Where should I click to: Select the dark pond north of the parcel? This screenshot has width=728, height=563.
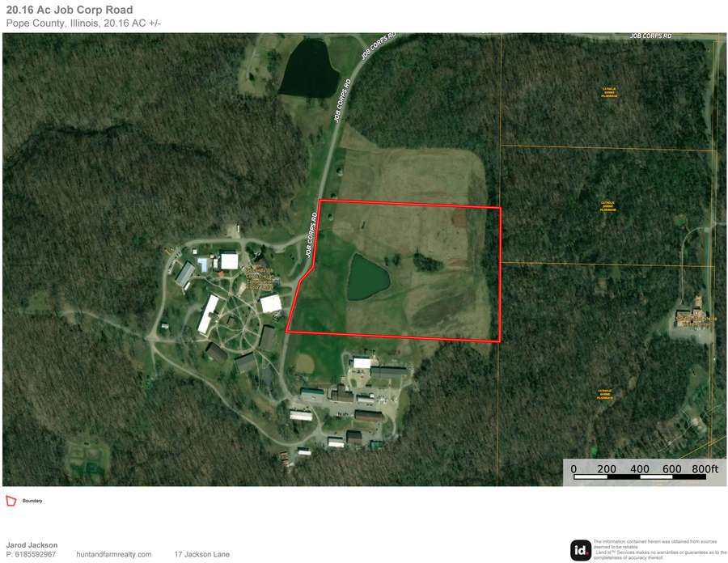pyautogui.click(x=310, y=68)
